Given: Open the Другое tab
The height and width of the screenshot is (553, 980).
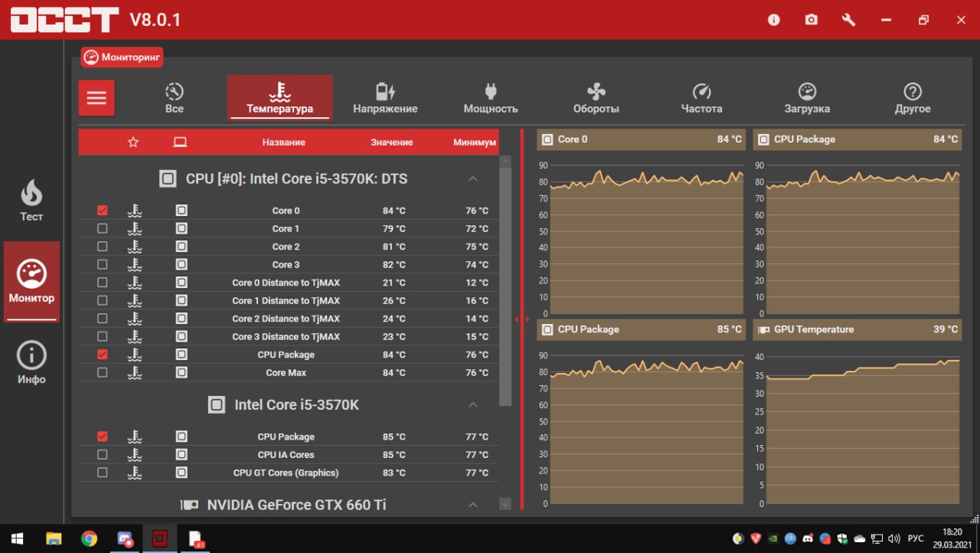Looking at the screenshot, I should click(x=913, y=98).
